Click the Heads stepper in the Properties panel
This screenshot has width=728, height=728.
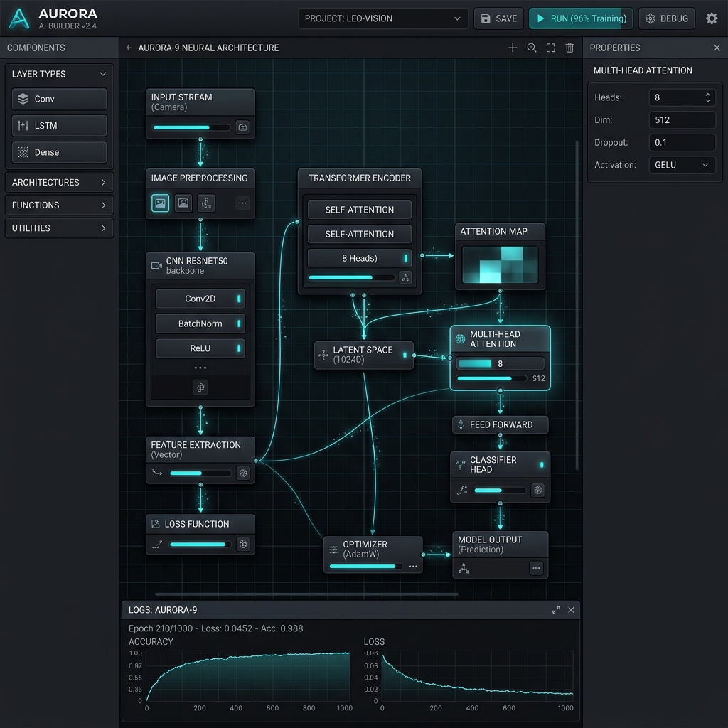tap(707, 97)
